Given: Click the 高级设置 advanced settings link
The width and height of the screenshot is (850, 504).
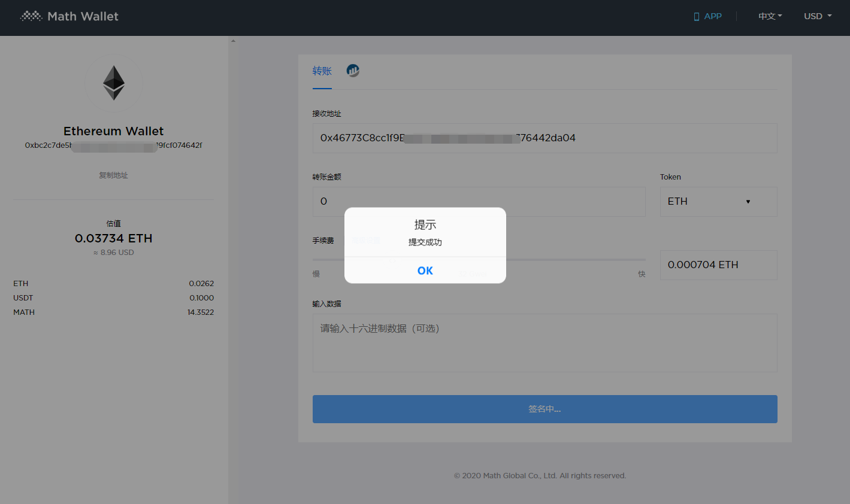Looking at the screenshot, I should point(365,240).
